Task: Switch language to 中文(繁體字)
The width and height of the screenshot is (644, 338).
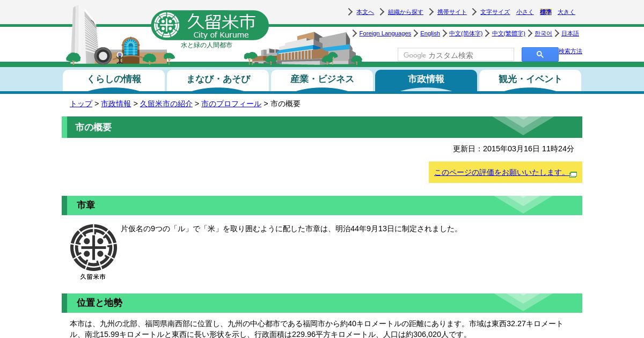Action: point(509,33)
